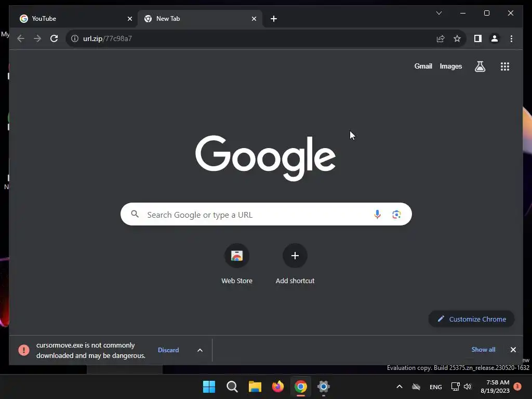This screenshot has width=532, height=399.
Task: Switch to Chrome in the taskbar
Action: pyautogui.click(x=301, y=387)
